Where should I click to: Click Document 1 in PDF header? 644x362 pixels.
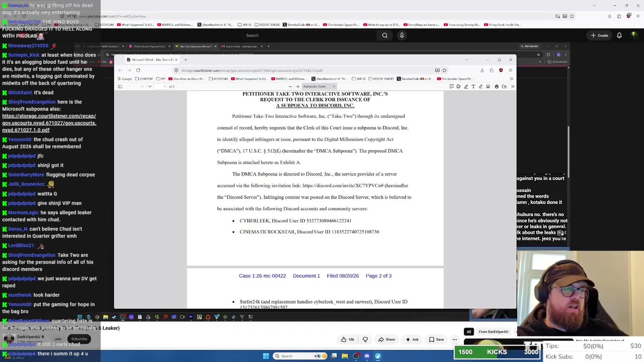[306, 276]
